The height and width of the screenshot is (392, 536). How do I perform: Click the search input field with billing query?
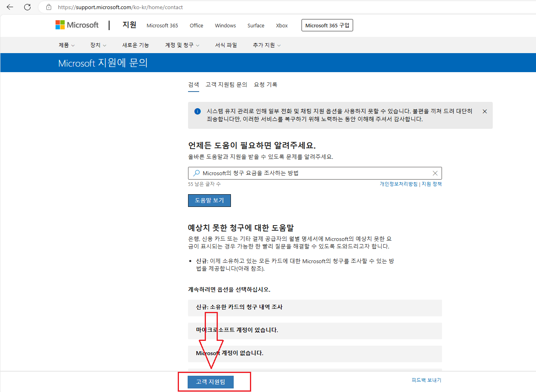315,173
